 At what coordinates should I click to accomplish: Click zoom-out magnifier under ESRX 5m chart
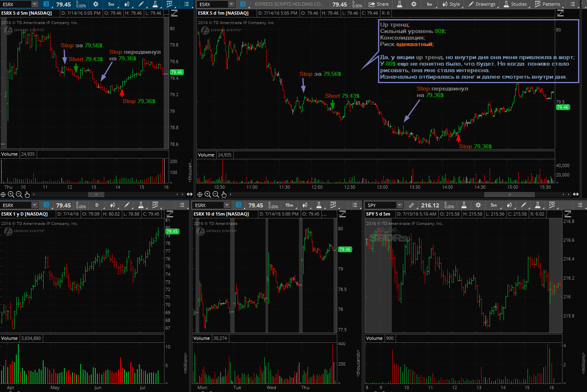click(19, 194)
